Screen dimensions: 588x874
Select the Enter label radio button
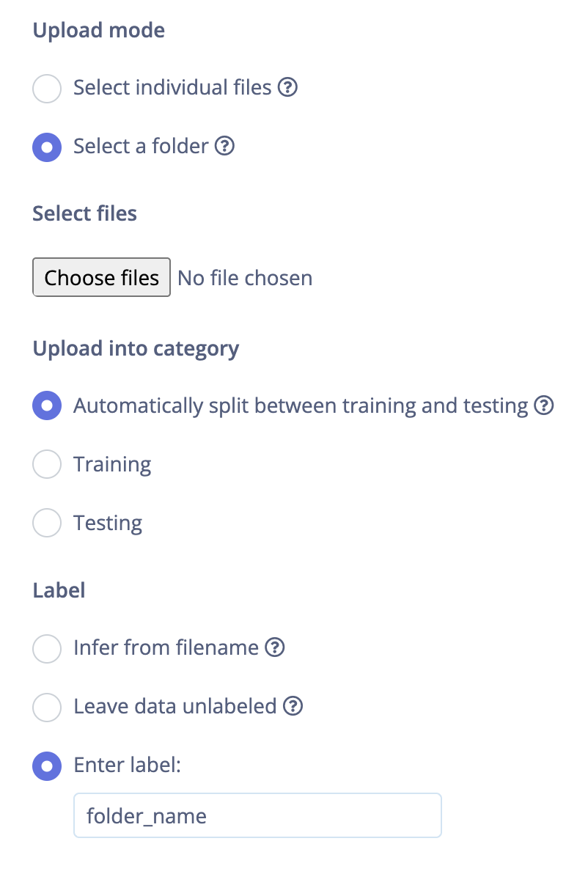click(x=47, y=766)
